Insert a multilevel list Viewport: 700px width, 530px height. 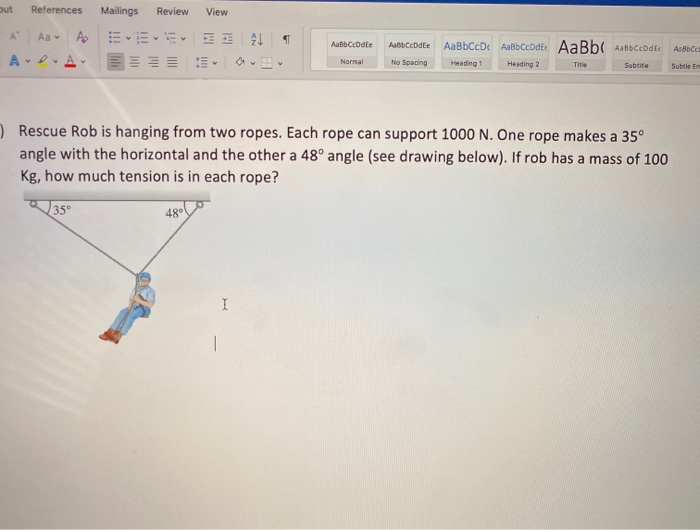pyautogui.click(x=170, y=38)
